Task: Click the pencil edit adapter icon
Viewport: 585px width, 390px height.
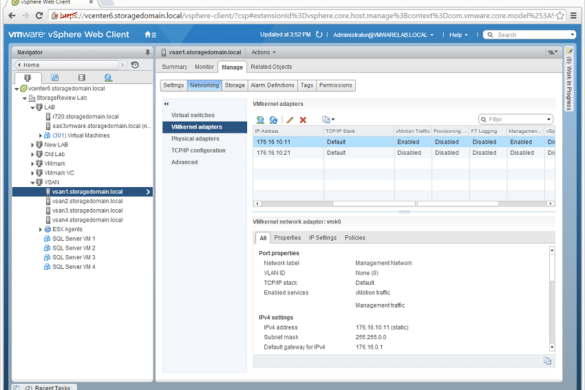Action: [x=290, y=120]
